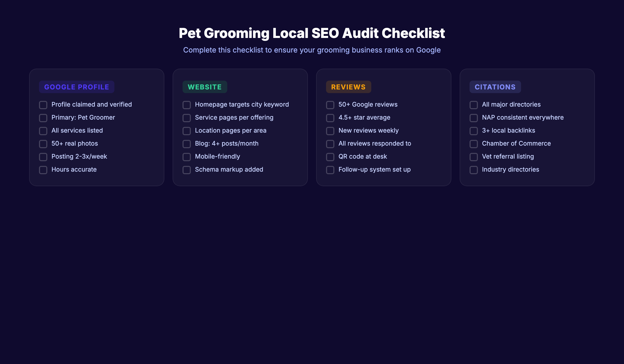Image resolution: width=624 pixels, height=364 pixels.
Task: Check "Primary: Pet Groomer" item
Action: (x=43, y=118)
